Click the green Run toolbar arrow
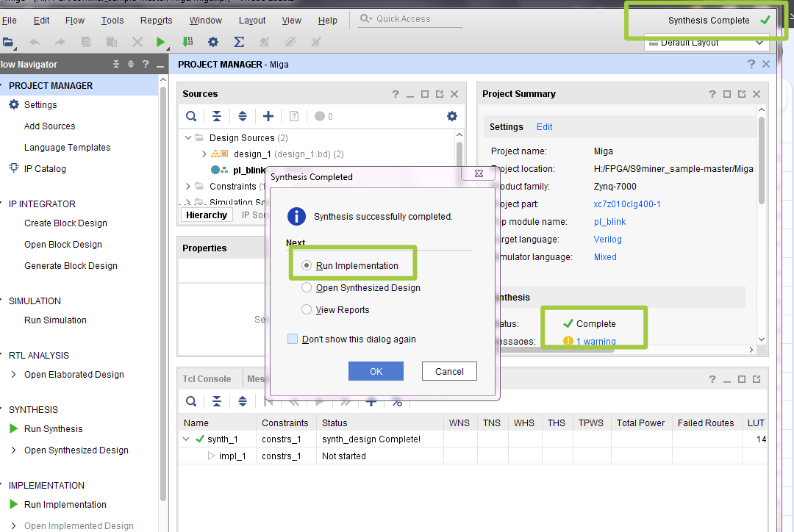 (x=160, y=42)
